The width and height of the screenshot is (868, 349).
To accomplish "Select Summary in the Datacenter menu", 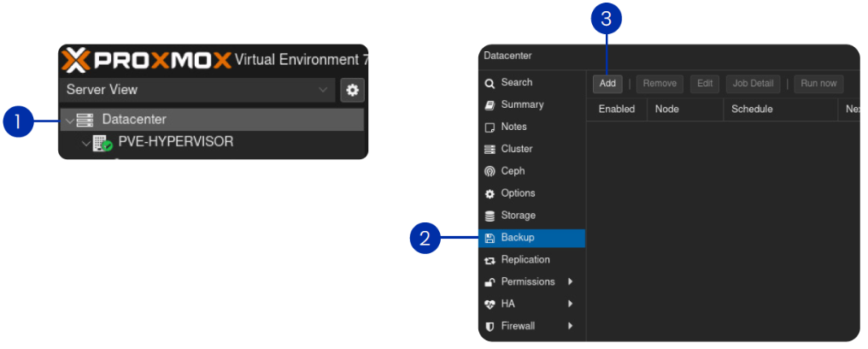I will [522, 104].
